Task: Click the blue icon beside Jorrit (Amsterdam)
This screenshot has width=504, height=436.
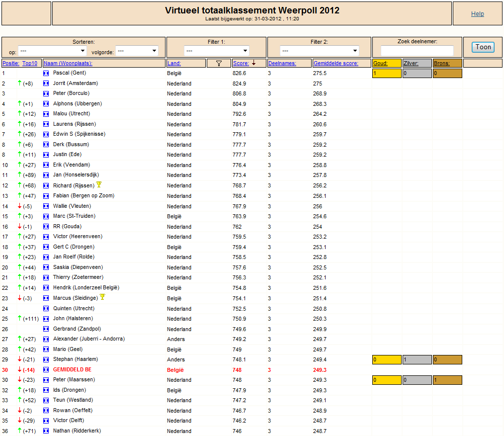Action: coord(46,84)
